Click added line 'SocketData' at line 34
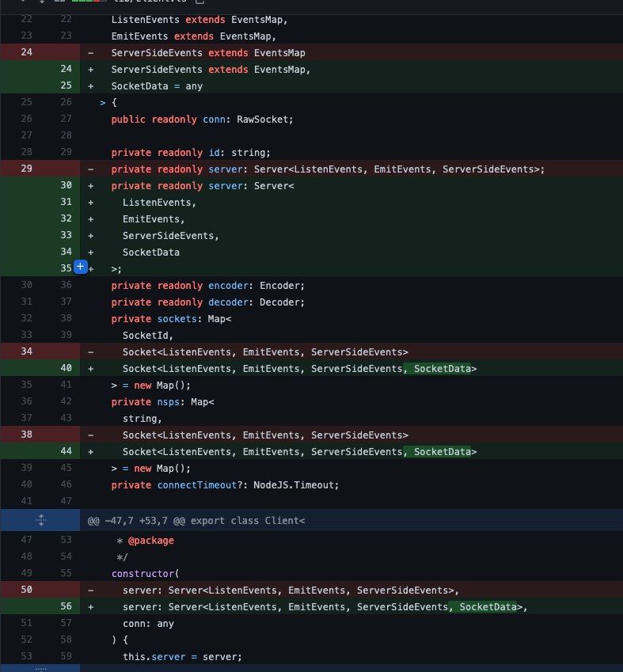 (x=151, y=252)
